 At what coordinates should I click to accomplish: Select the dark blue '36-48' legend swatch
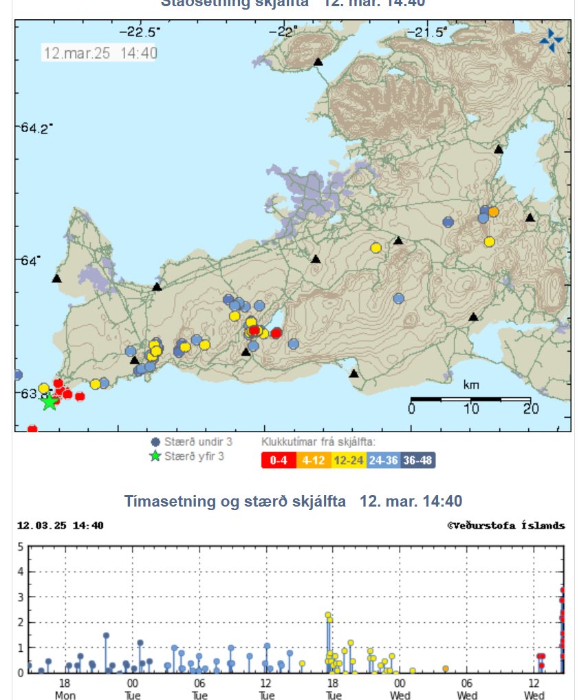click(418, 460)
